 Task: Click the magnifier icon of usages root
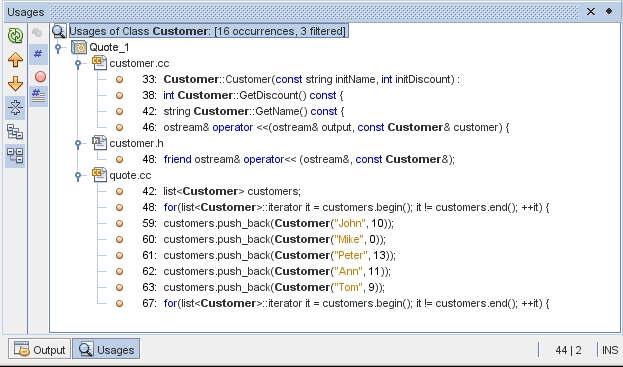coord(59,31)
